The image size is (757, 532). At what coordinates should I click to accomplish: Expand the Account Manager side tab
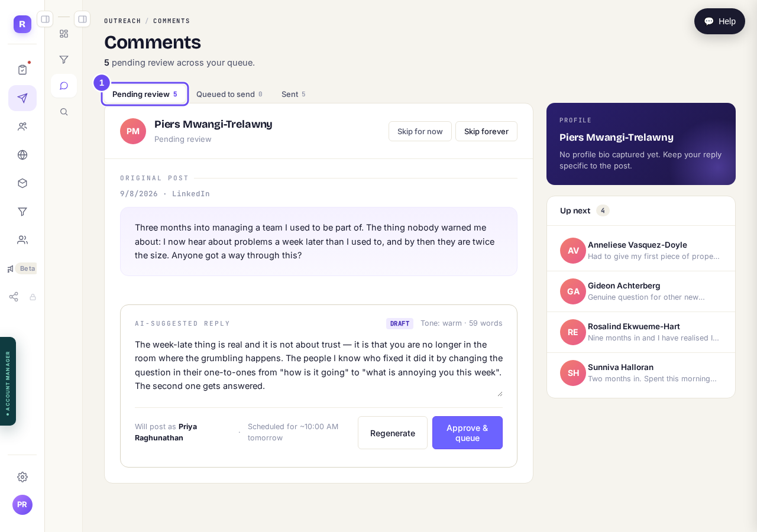pos(8,381)
